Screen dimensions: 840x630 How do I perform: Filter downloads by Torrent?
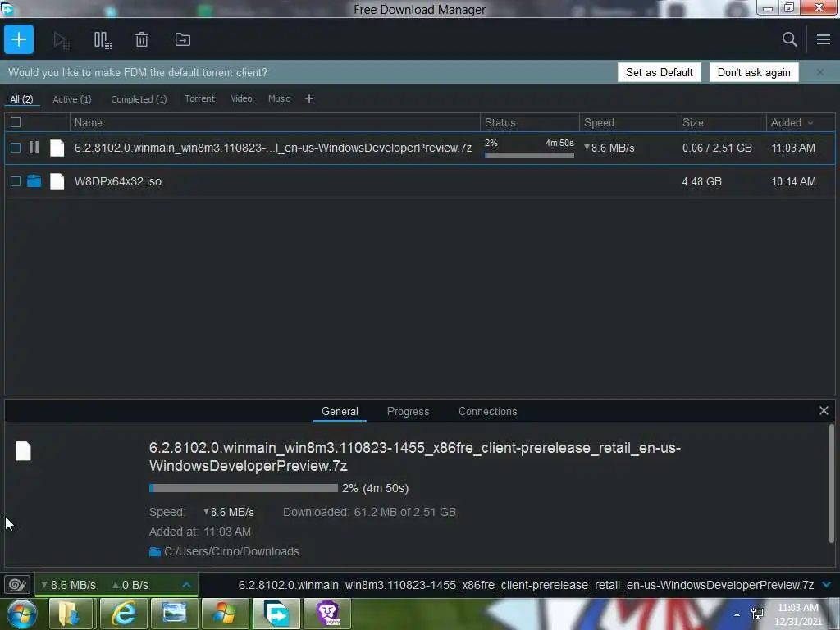point(199,98)
